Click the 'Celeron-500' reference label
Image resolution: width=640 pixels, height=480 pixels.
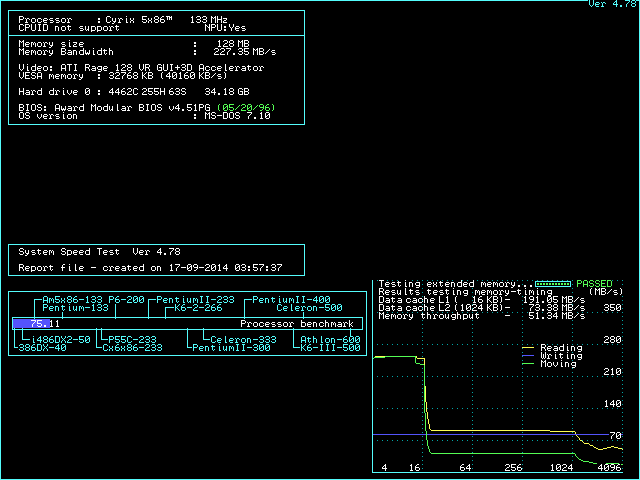(x=309, y=308)
